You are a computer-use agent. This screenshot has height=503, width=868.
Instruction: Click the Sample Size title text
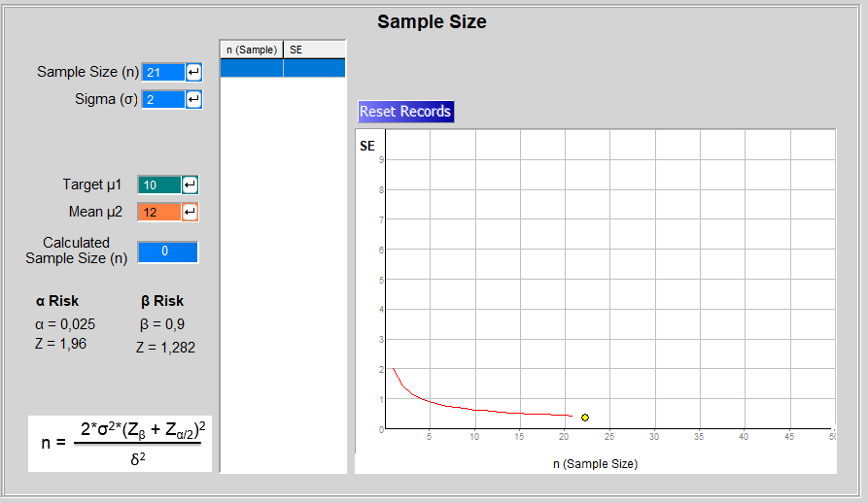click(x=432, y=21)
